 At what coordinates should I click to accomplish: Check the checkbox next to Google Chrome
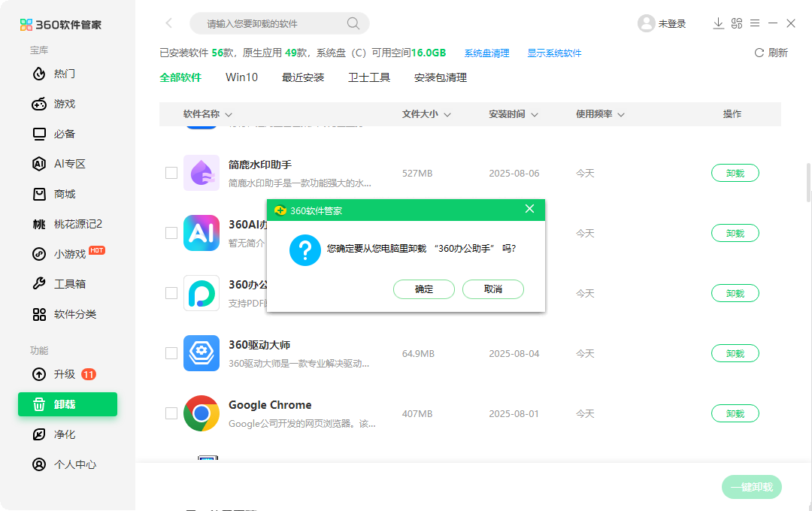tap(171, 413)
